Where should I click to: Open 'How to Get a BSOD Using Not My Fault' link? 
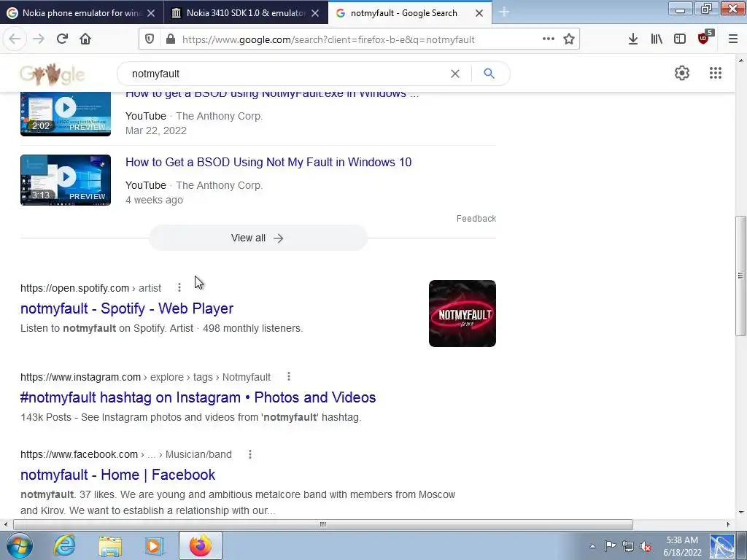(x=268, y=162)
